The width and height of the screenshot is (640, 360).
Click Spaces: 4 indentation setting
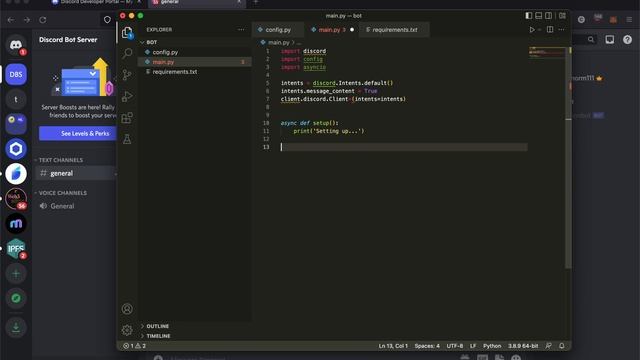[427, 346]
